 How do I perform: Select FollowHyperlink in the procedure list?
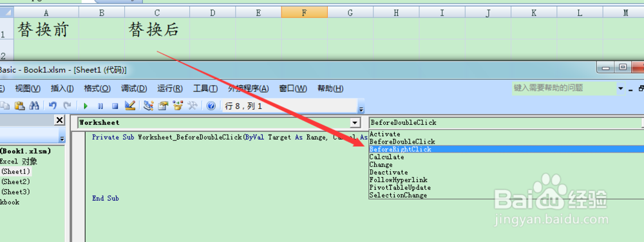(x=506, y=180)
